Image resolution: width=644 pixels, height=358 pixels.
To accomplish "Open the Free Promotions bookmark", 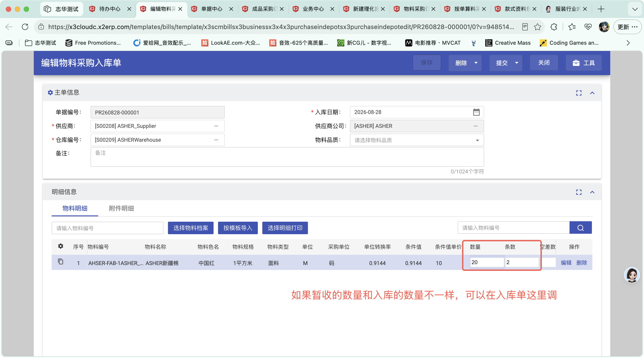I will click(x=93, y=43).
